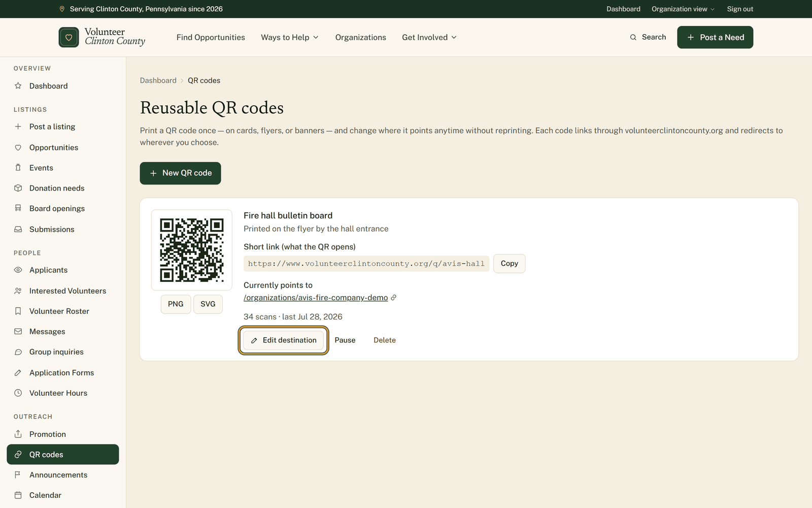Open Application Forms in the sidebar

(x=63, y=372)
